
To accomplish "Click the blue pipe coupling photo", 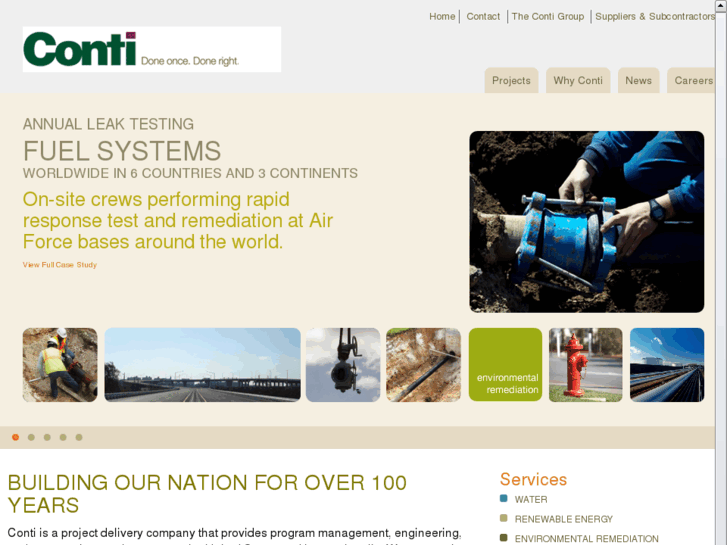I will 587,222.
